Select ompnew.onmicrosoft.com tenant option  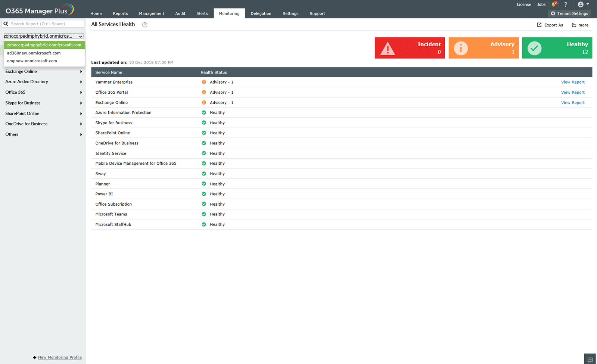pos(44,61)
